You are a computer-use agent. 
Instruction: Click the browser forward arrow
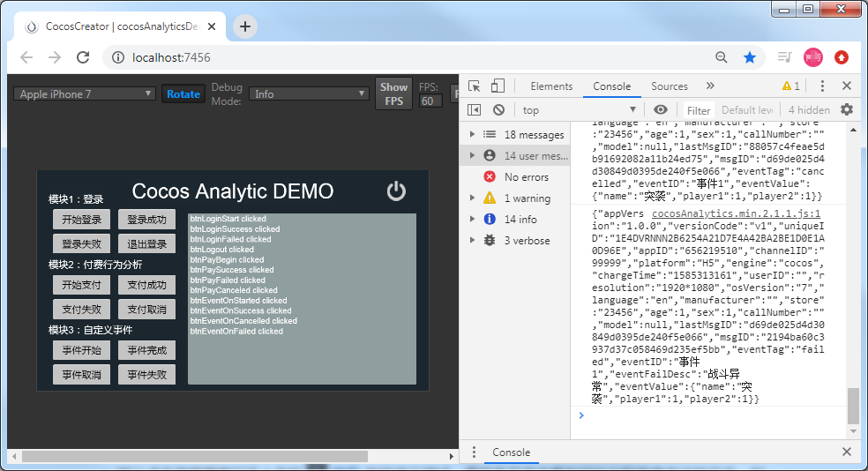coord(55,57)
